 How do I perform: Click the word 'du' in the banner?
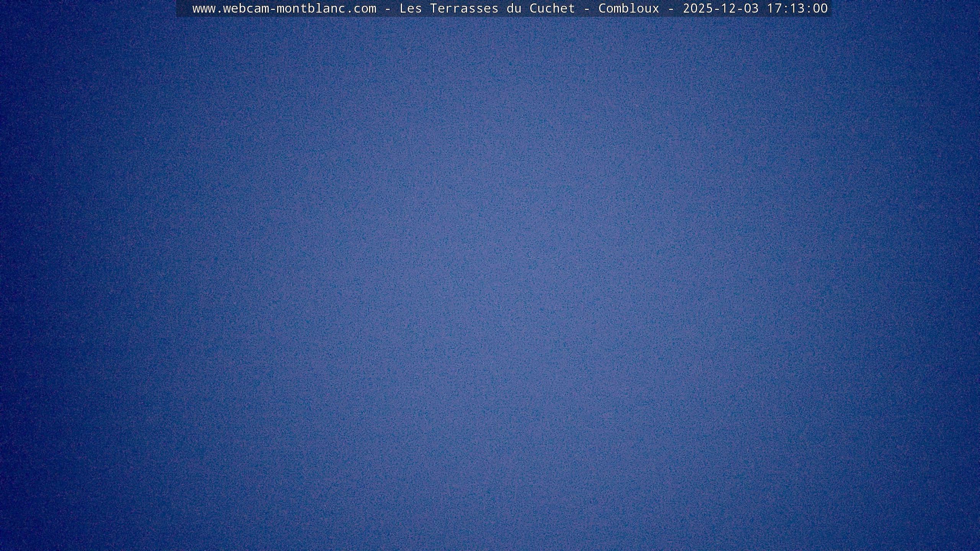click(x=514, y=8)
